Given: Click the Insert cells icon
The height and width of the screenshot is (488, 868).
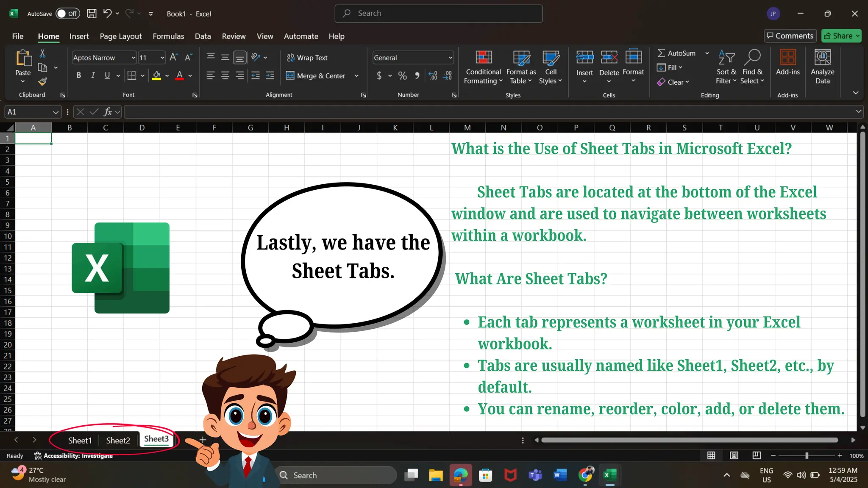Looking at the screenshot, I should [584, 57].
